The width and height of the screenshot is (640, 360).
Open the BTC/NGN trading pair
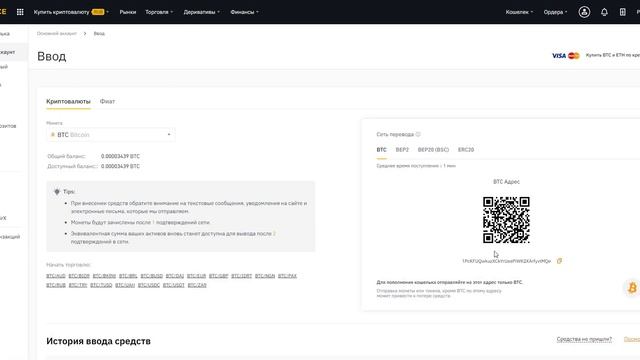(x=265, y=276)
